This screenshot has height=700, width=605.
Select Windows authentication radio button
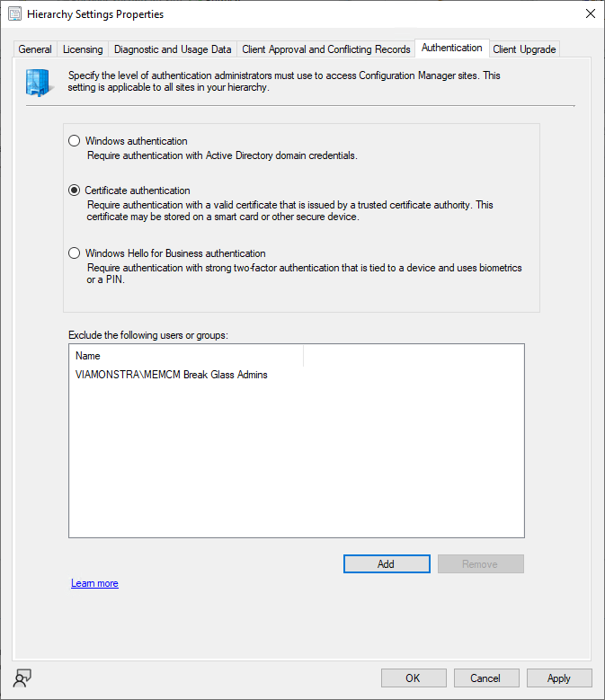75,141
